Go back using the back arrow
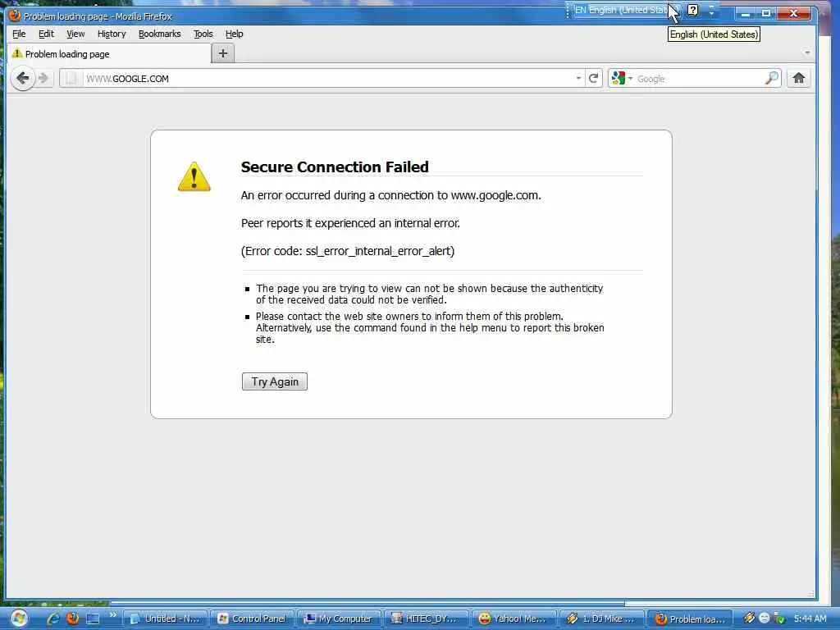The image size is (840, 630). click(x=22, y=79)
